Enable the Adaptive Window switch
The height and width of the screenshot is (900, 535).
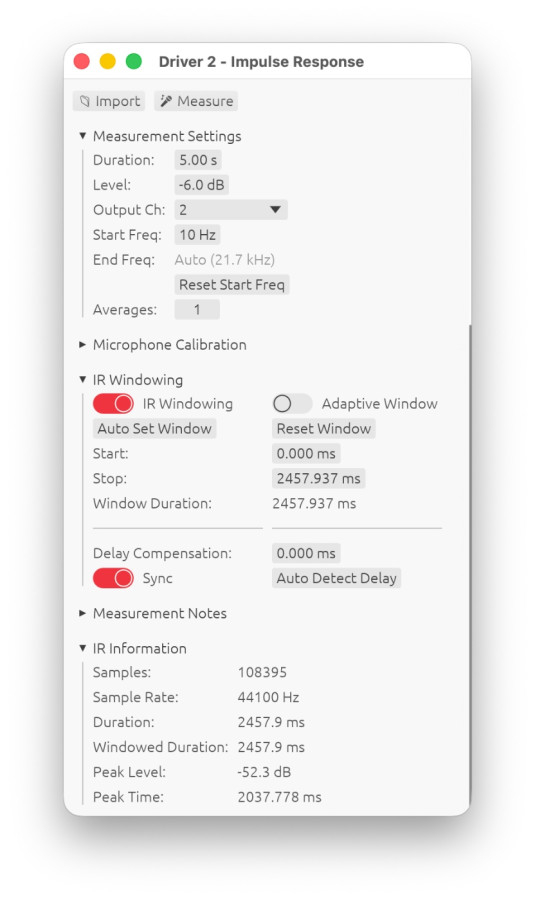(x=292, y=404)
